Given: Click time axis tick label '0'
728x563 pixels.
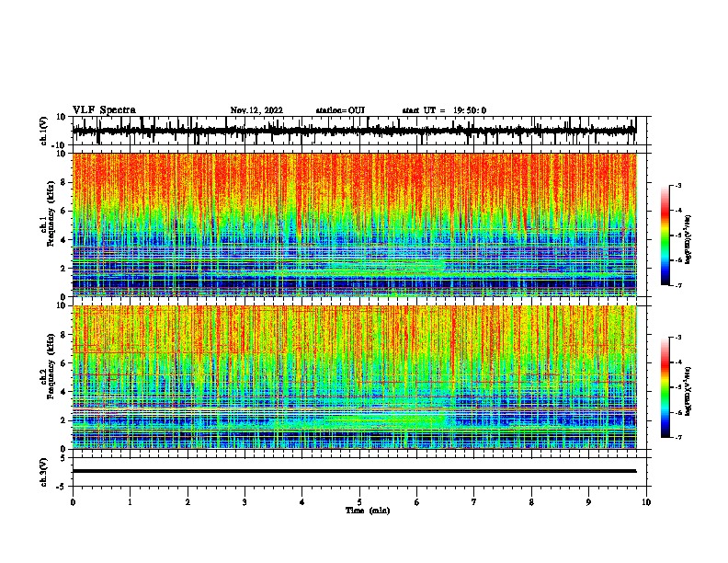Looking at the screenshot, I should (73, 502).
